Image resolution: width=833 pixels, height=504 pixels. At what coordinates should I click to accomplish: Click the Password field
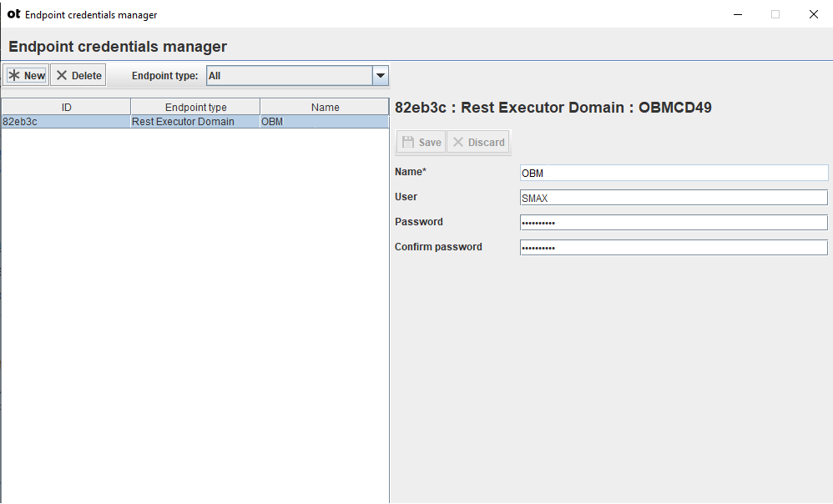tap(672, 222)
